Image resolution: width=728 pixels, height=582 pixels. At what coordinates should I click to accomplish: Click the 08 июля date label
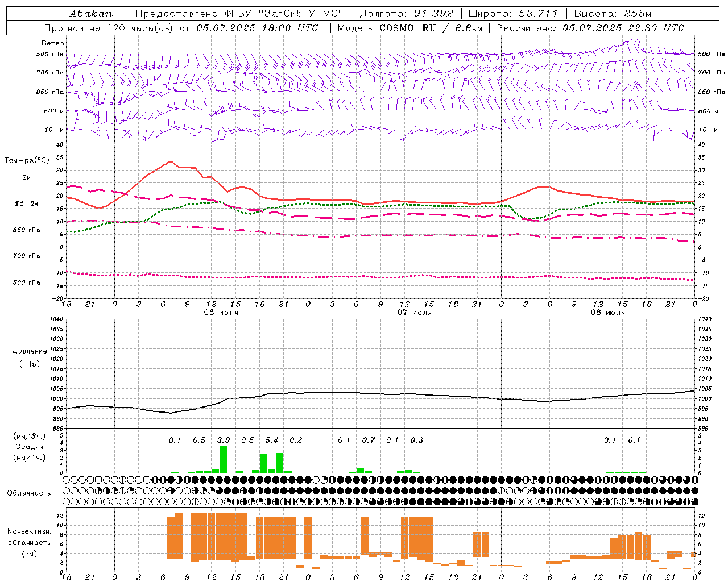tap(608, 313)
